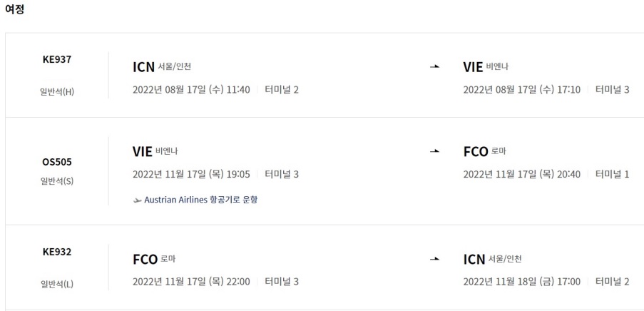Click the small airplane icon beside Austrian Airlines
The image size is (644, 311).
tap(137, 200)
